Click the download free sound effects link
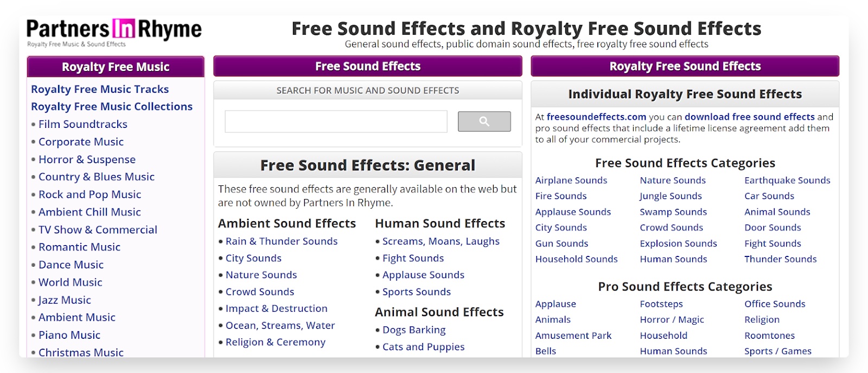This screenshot has height=373, width=868. (749, 117)
